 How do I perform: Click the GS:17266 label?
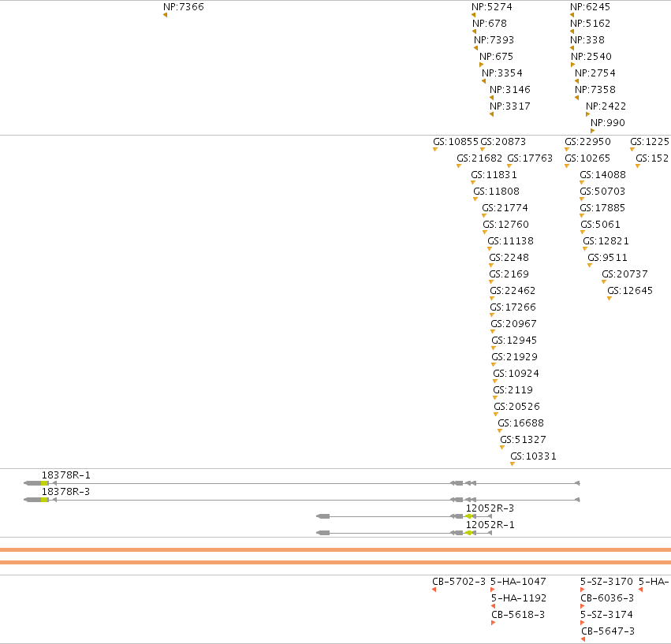[513, 307]
